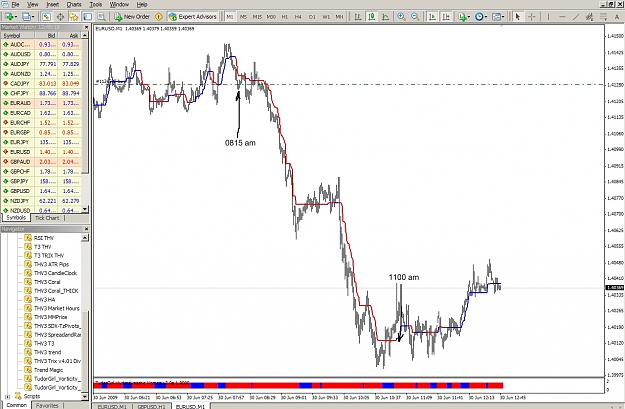625x409 pixels.
Task: Switch chart to M30 timeframe
Action: 271,17
